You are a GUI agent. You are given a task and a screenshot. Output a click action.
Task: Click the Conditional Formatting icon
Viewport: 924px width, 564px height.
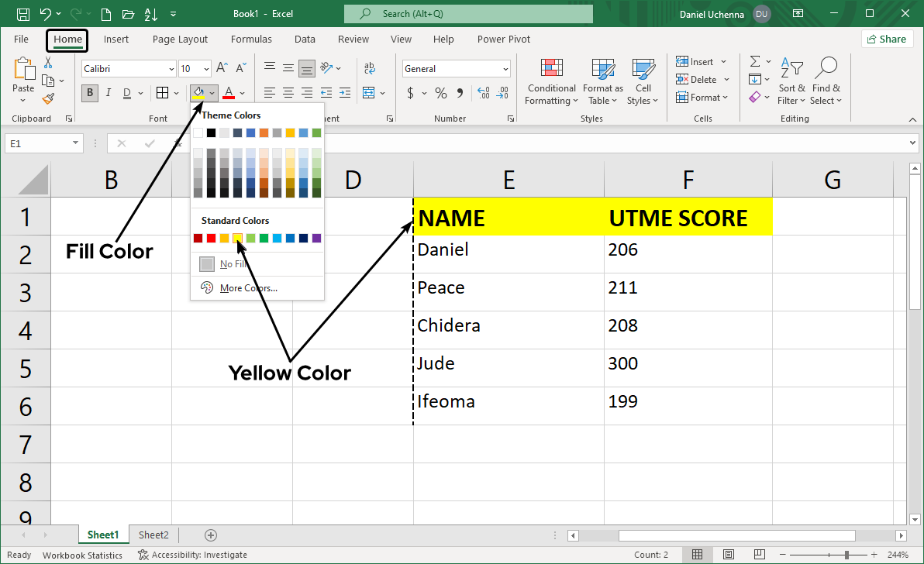(x=550, y=74)
